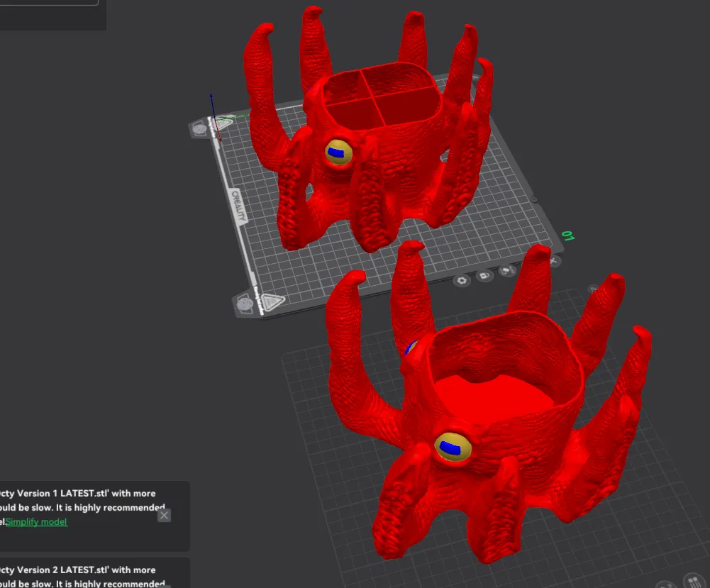Dismiss the Version 1 LATEST.stl warning
710x588 pixels.
(x=165, y=515)
